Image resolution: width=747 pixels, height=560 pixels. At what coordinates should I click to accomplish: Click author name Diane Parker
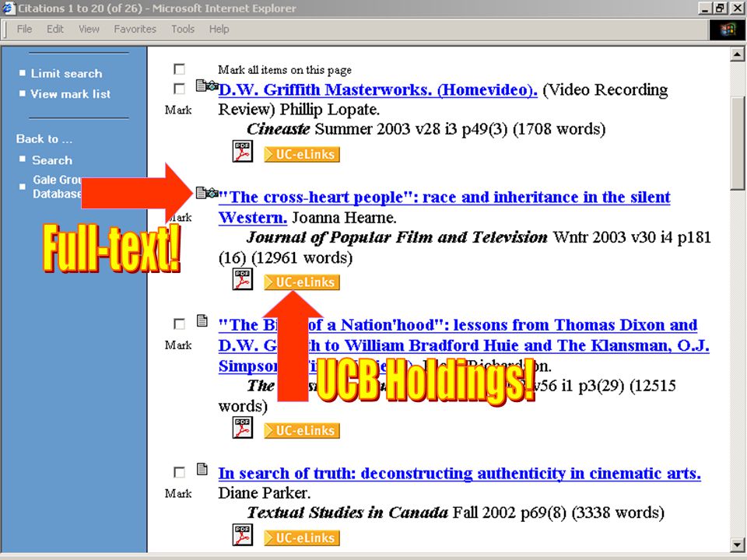265,493
